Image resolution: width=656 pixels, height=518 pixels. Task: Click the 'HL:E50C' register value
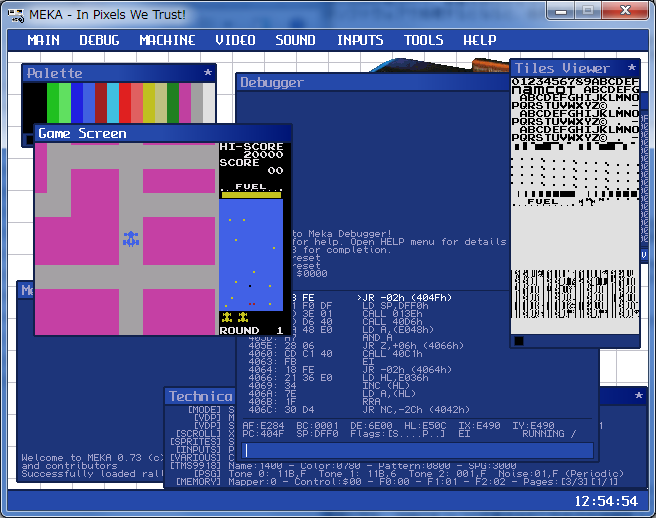425,426
